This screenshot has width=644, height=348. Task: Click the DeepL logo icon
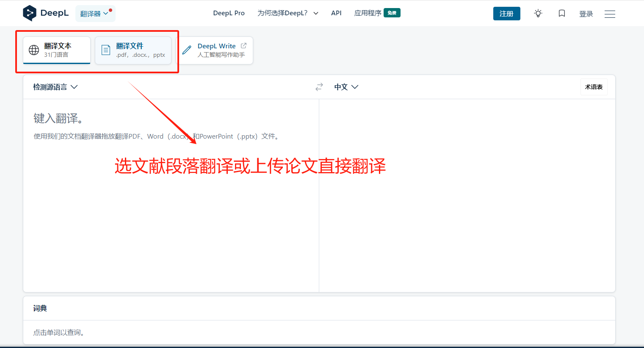(x=30, y=13)
